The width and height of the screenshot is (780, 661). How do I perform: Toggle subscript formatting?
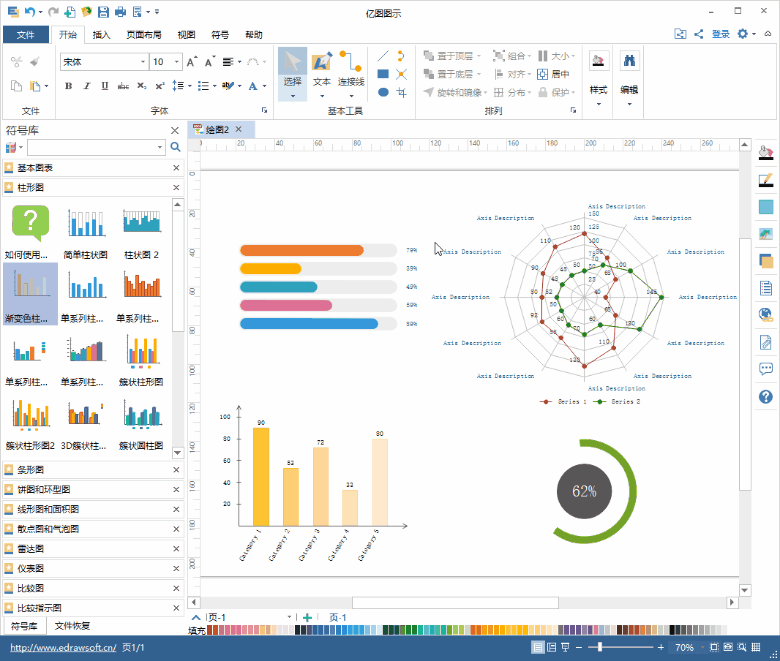(142, 86)
